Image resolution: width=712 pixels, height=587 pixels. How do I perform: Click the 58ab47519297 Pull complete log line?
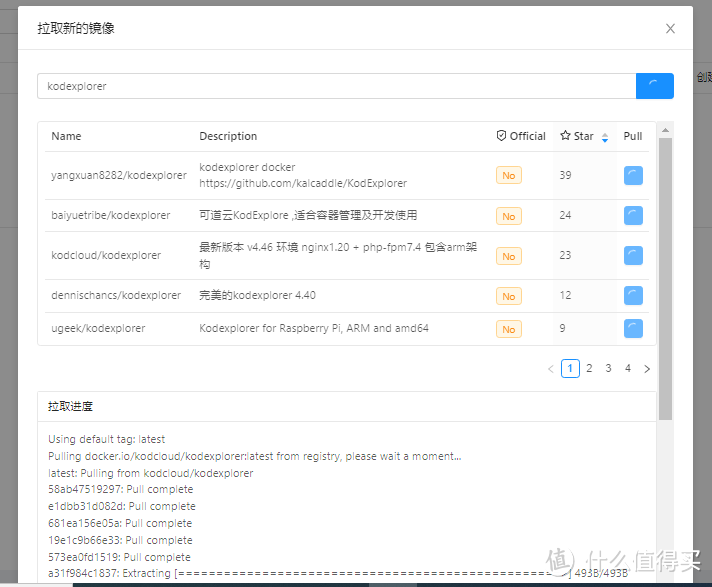click(121, 489)
